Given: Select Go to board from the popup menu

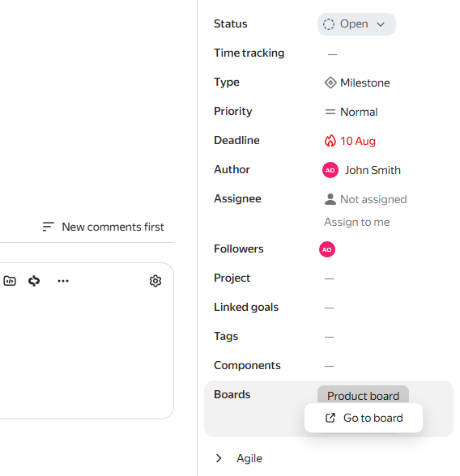Looking at the screenshot, I should pos(364,418).
